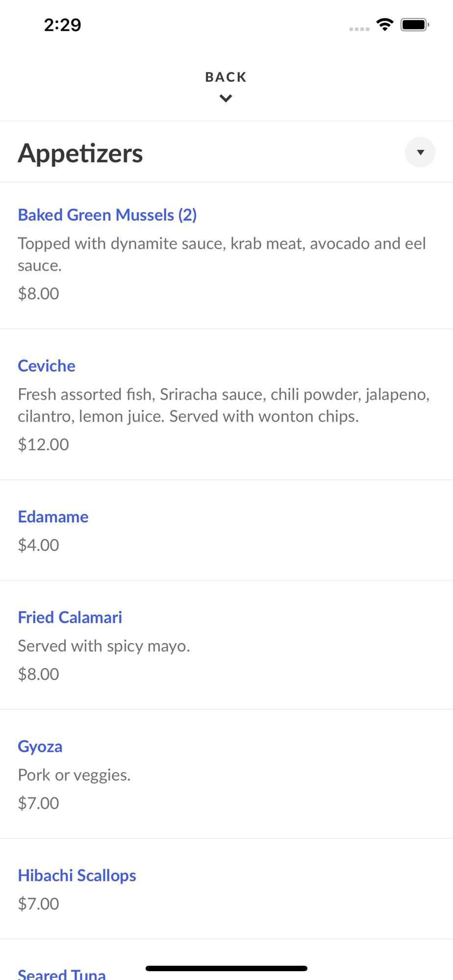Choose the Edamame appetizer

tap(53, 517)
